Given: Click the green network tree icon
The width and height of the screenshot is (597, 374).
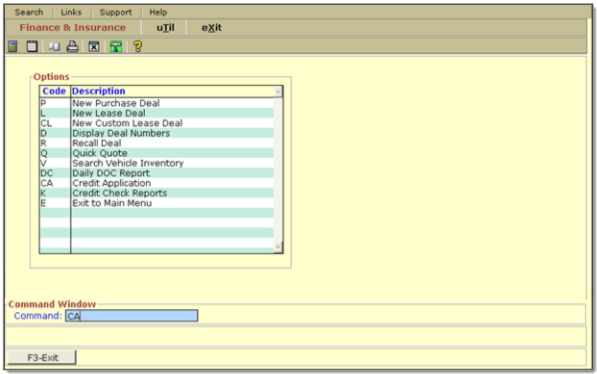Looking at the screenshot, I should click(116, 46).
